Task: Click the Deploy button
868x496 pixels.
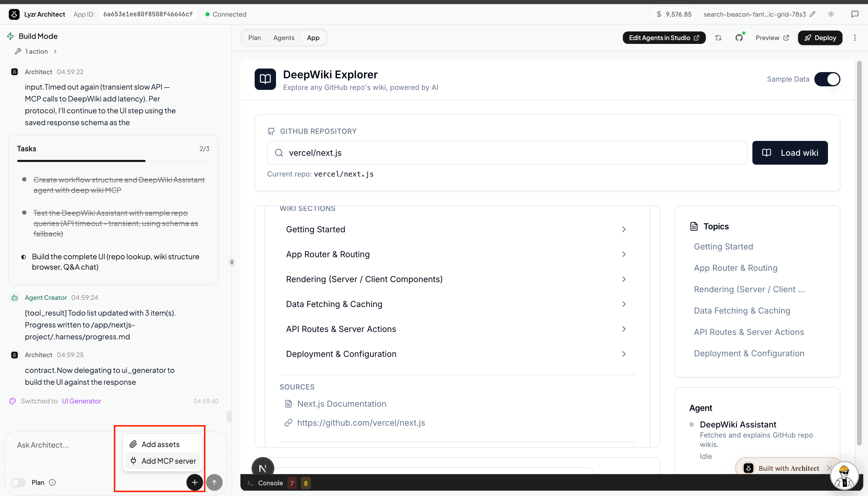Action: pos(820,38)
